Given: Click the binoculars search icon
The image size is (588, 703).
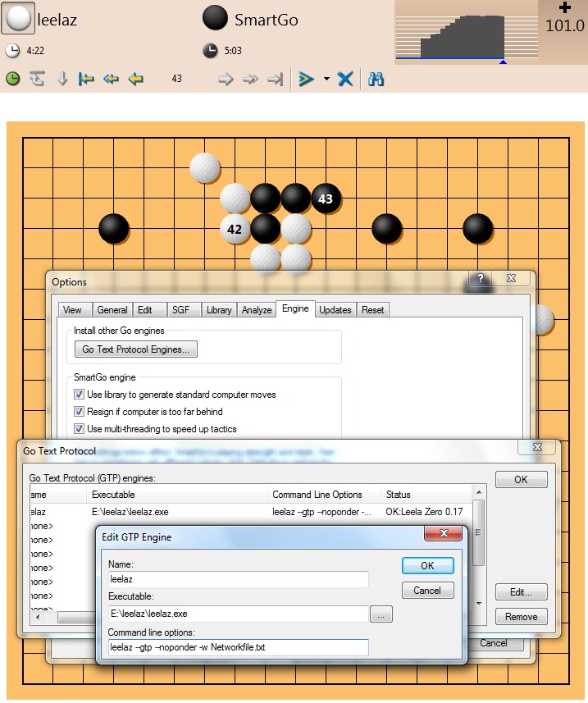Looking at the screenshot, I should (376, 79).
